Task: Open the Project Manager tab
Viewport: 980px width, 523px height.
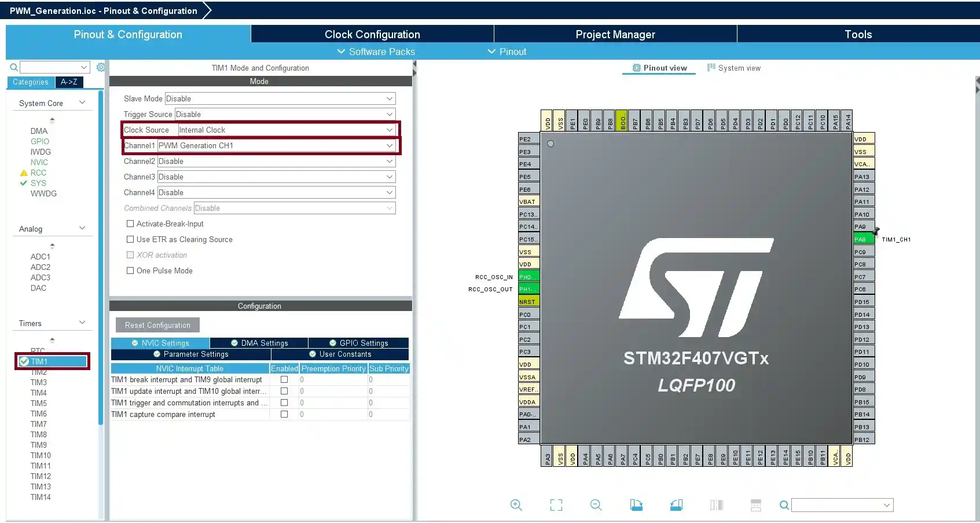Action: [615, 34]
